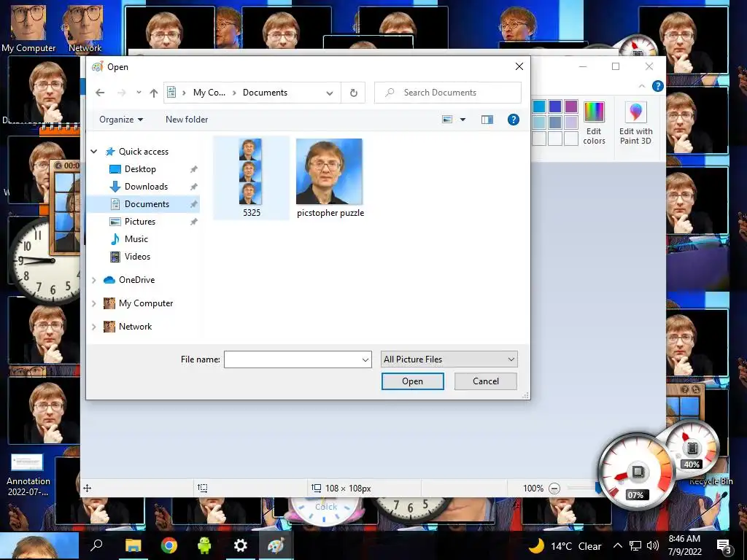Open Videos in the navigation pane
Image resolution: width=747 pixels, height=560 pixels.
tap(137, 256)
